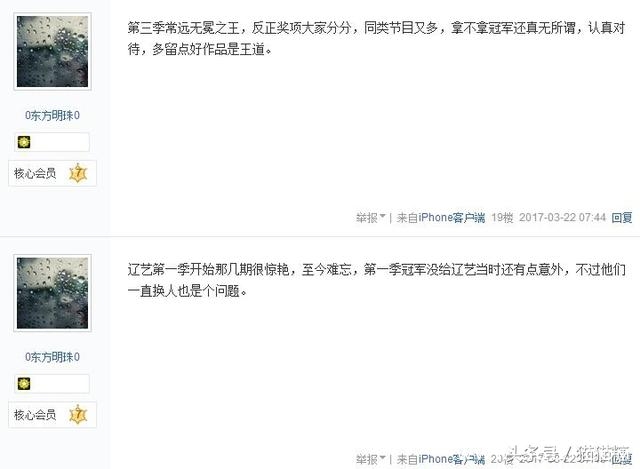Click the 核心会员 label in second post

coord(35,415)
